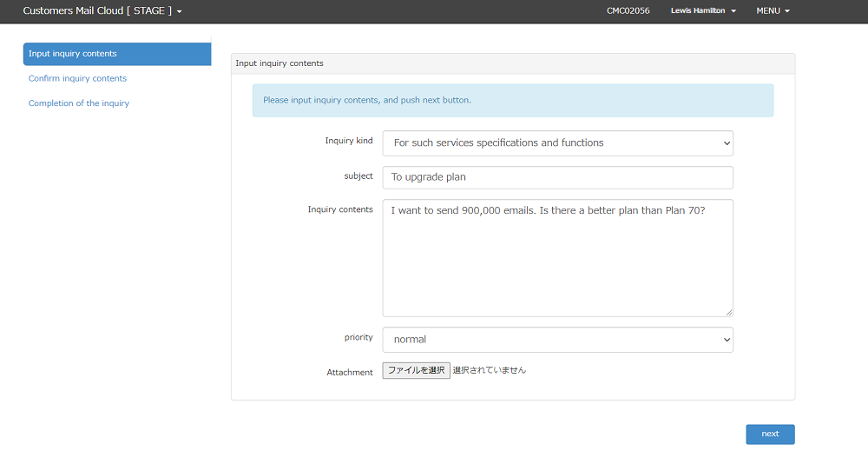Click the Inquiry kind label

coord(349,141)
